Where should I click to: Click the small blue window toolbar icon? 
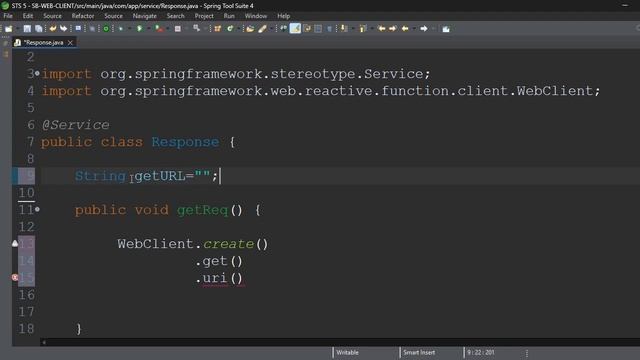(x=78, y=28)
